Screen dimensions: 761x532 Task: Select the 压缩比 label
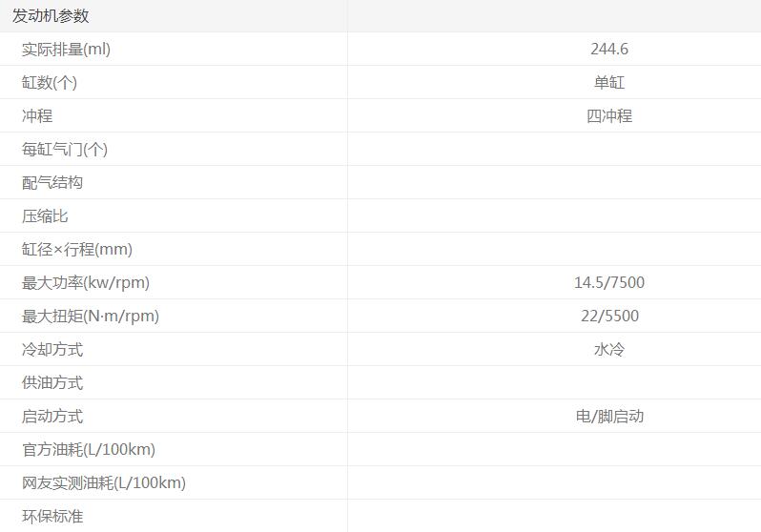45,216
